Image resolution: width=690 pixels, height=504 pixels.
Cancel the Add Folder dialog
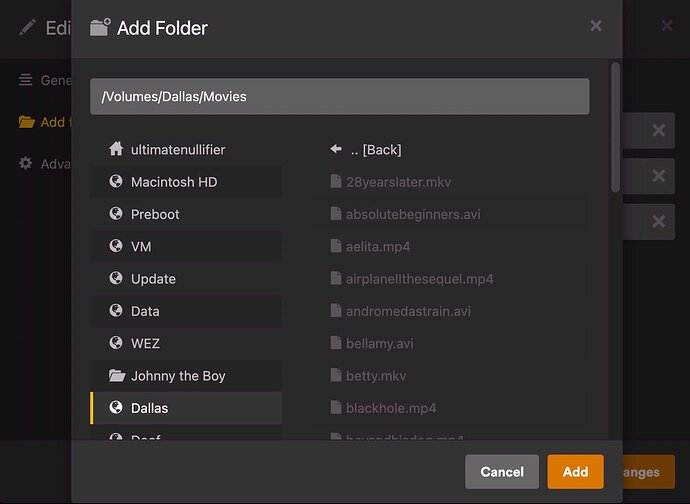point(502,472)
